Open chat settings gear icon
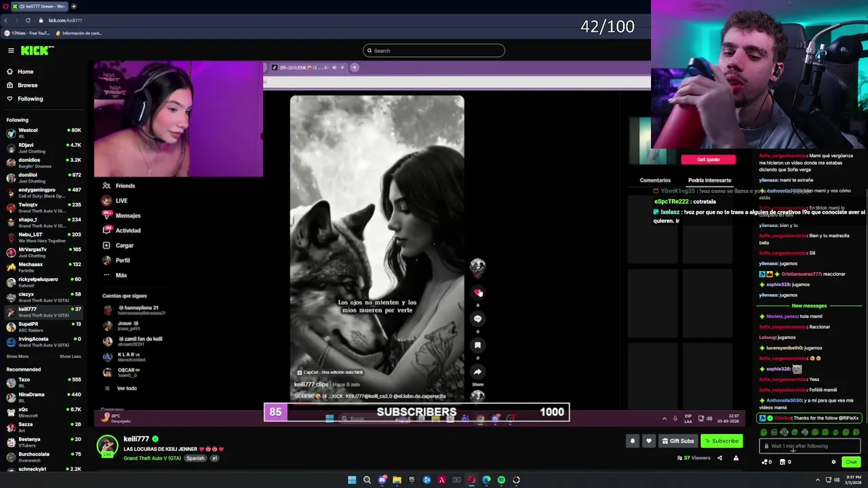 [x=833, y=462]
